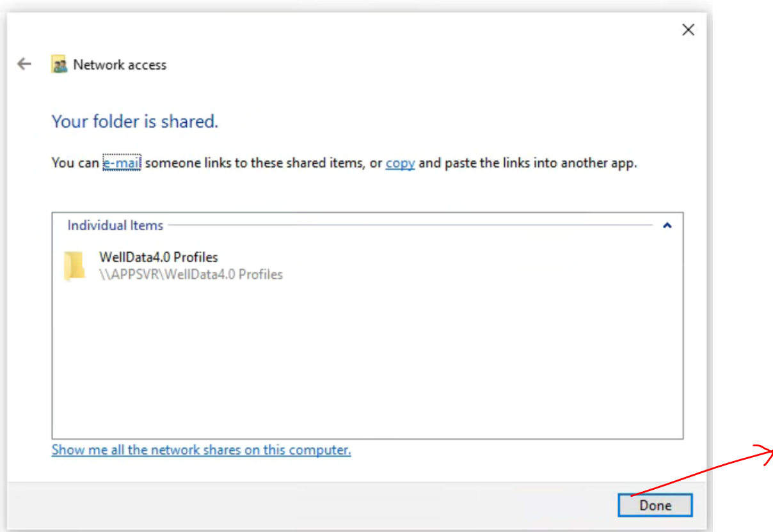Image resolution: width=773 pixels, height=532 pixels.
Task: Click the navigation arrow at top left
Action: (x=24, y=63)
